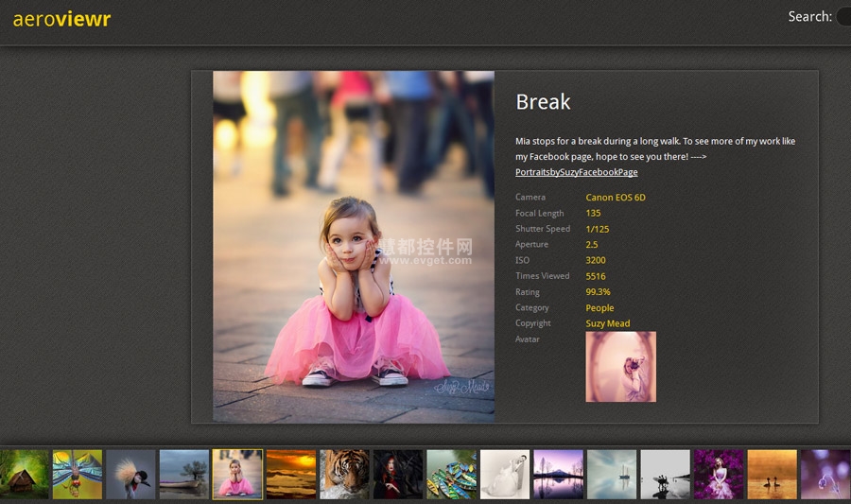Select the dragonfly thumbnail
Image resolution: width=851 pixels, height=504 pixels.
(x=78, y=474)
